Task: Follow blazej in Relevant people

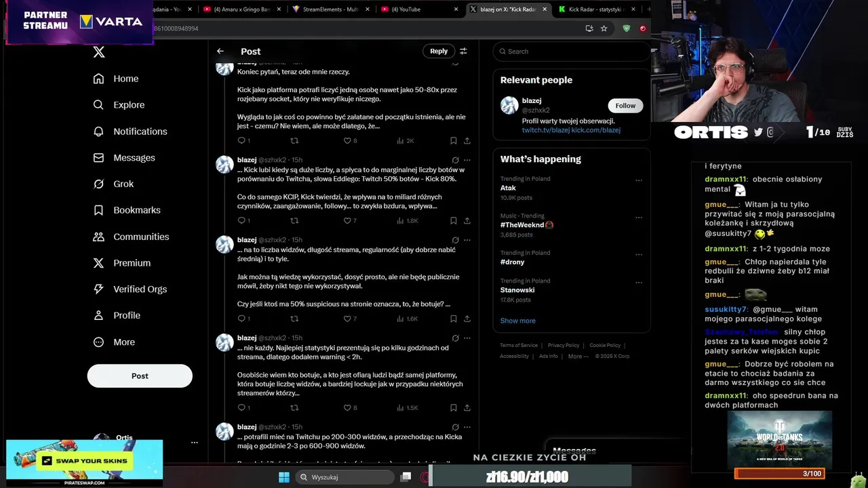Action: click(x=625, y=106)
